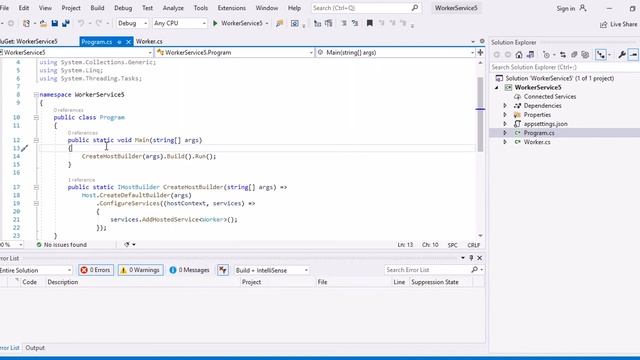Switch to the Worker.cs editor tab
640x360 pixels.
pyautogui.click(x=149, y=41)
